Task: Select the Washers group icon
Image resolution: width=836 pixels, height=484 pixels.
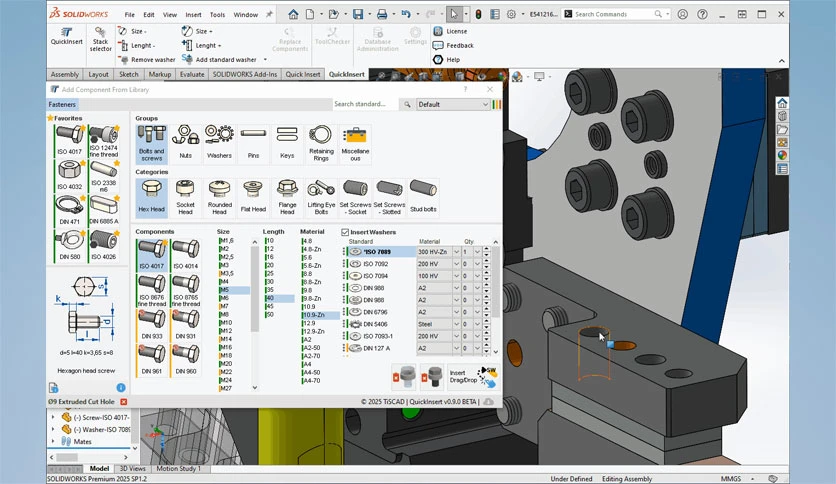Action: (x=219, y=143)
